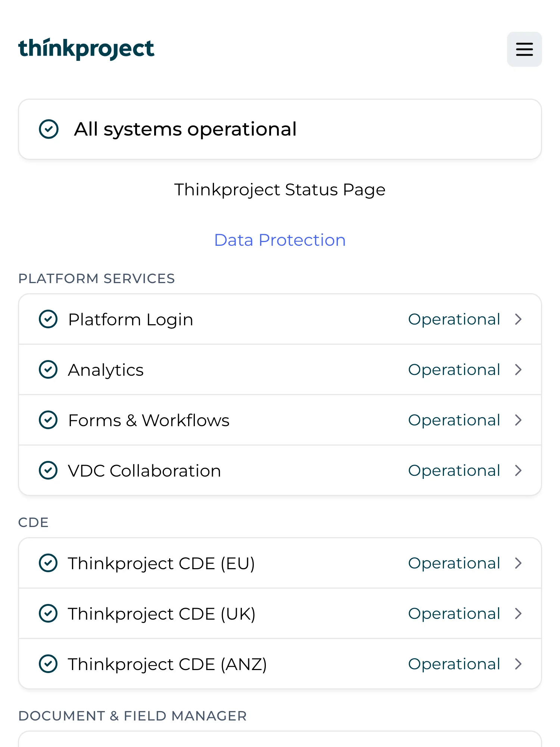Click Operational status for CDE (UK)
This screenshot has width=560, height=747.
pyautogui.click(x=454, y=614)
